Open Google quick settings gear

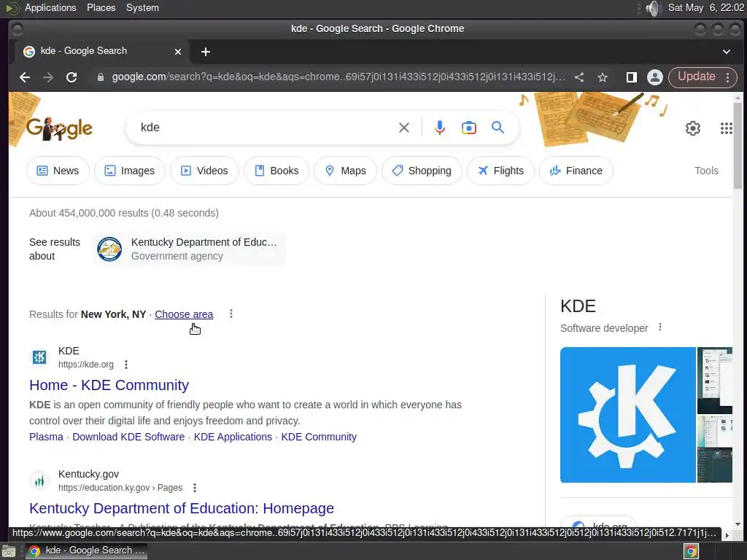click(x=693, y=128)
